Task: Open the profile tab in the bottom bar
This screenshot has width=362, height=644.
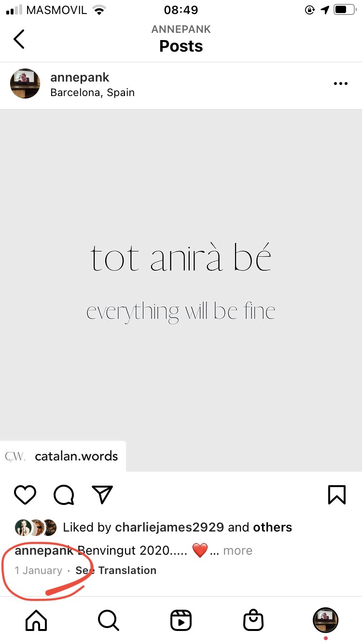Action: 326,620
